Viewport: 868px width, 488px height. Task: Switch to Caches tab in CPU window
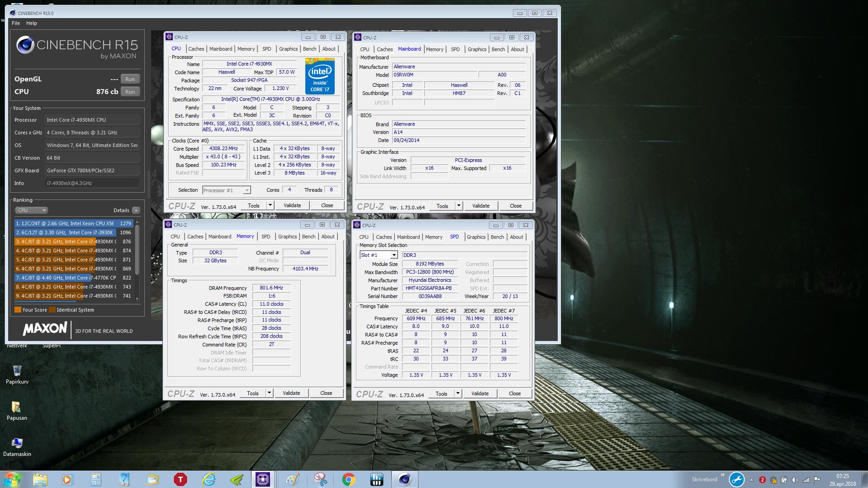pyautogui.click(x=196, y=49)
